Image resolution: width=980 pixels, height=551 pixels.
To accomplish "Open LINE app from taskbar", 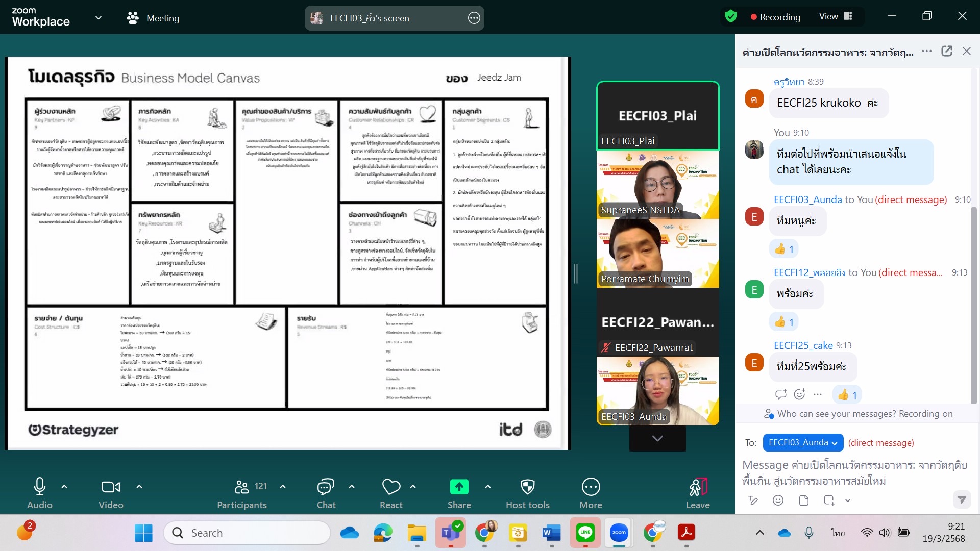I will click(585, 533).
